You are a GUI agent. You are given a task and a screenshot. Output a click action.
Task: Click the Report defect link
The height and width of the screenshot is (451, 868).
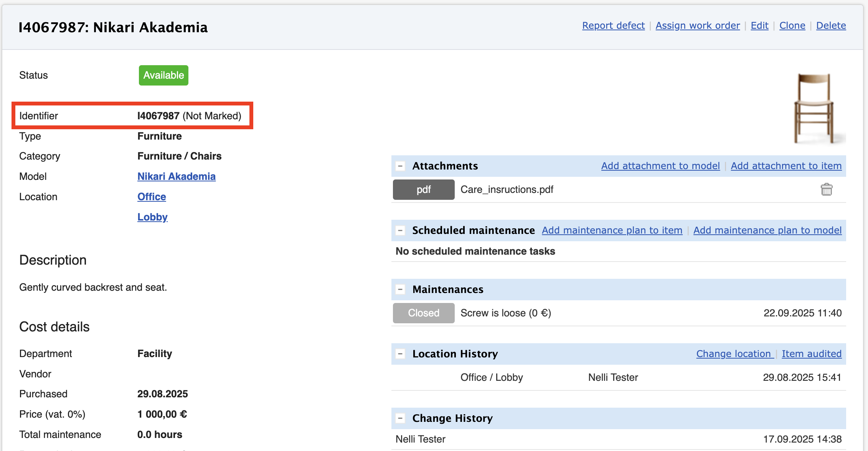[613, 26]
